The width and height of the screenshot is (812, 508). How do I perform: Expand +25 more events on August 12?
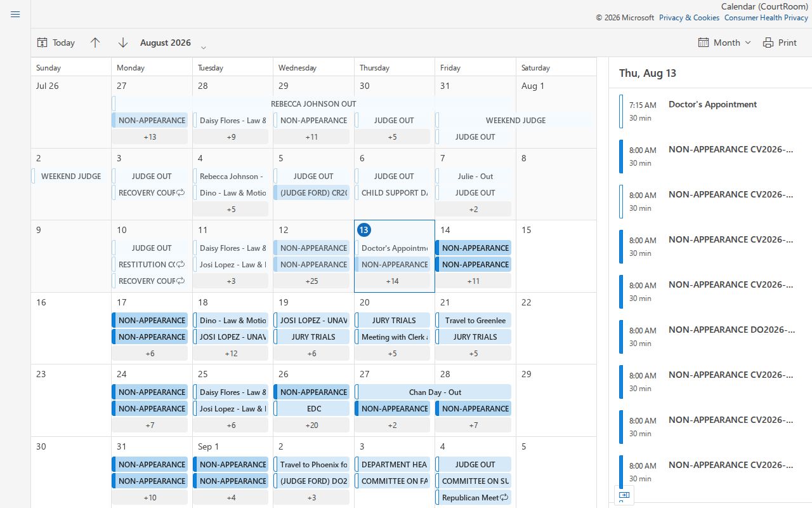(x=311, y=281)
